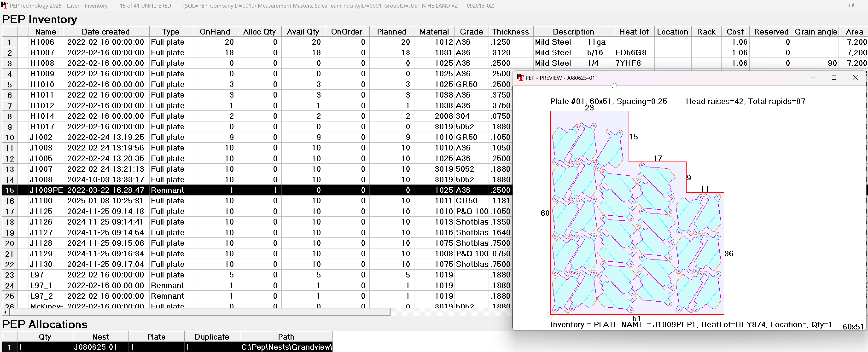Viewport: 868px width, 352px height.
Task: Close the PEP Preview J080625-01 window
Action: (855, 78)
